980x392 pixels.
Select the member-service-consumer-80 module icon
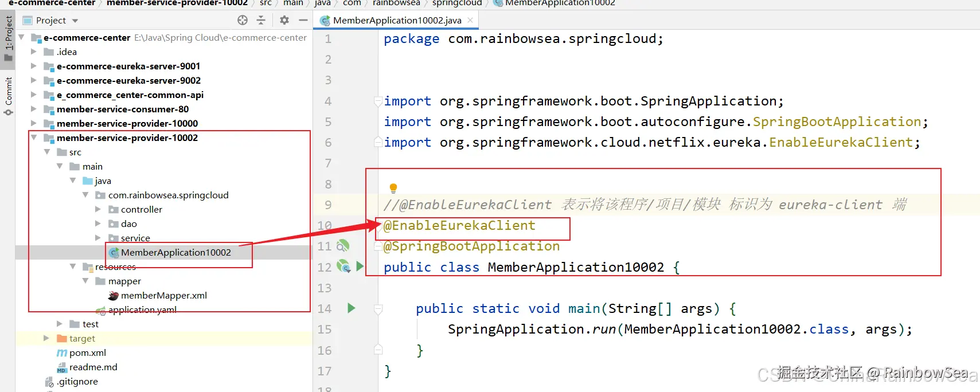49,109
